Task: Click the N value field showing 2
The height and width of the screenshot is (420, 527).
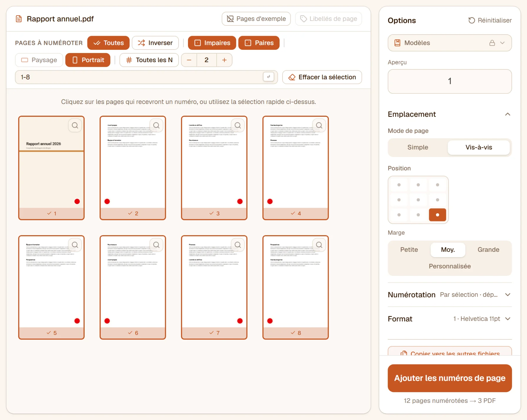Action: (x=206, y=60)
